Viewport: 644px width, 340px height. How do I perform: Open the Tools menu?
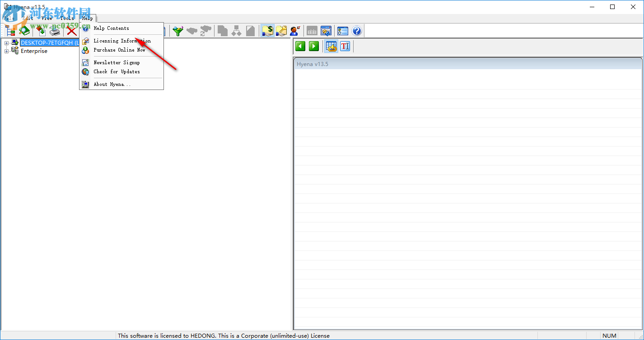[x=67, y=18]
